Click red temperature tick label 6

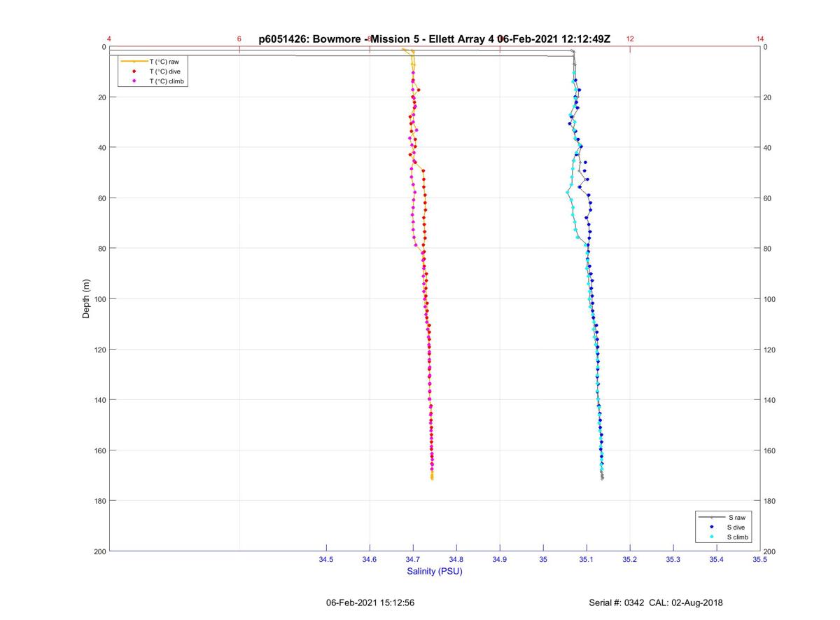coord(239,39)
